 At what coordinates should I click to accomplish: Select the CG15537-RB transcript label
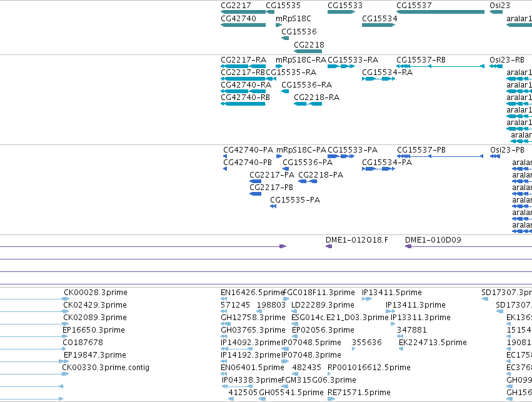421,60
